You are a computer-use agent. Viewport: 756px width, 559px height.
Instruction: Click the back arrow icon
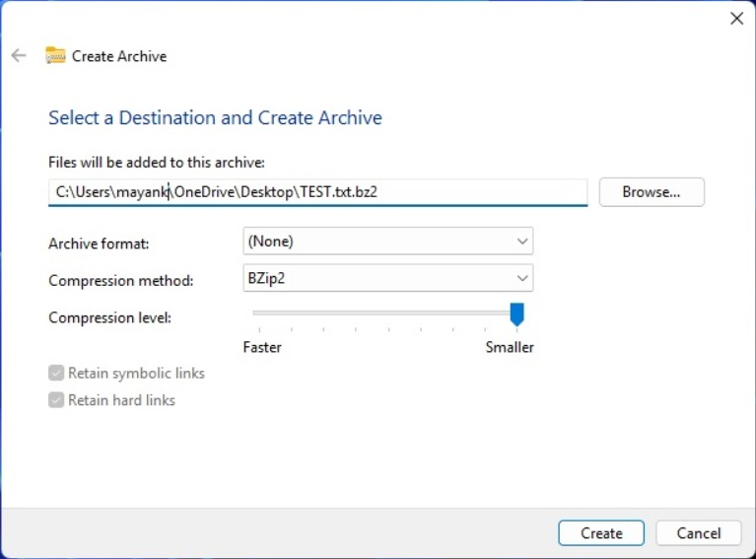click(x=19, y=55)
